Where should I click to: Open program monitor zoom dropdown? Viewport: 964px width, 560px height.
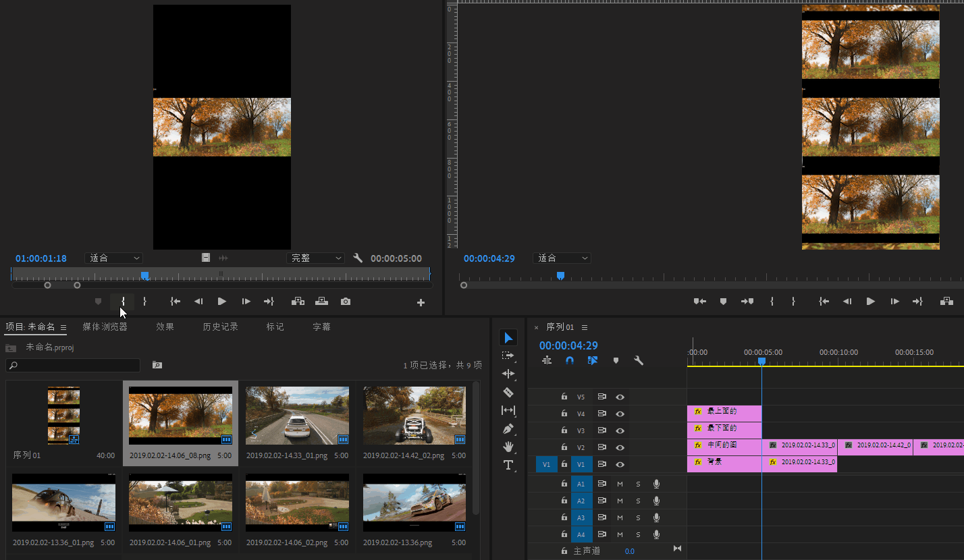(x=562, y=258)
